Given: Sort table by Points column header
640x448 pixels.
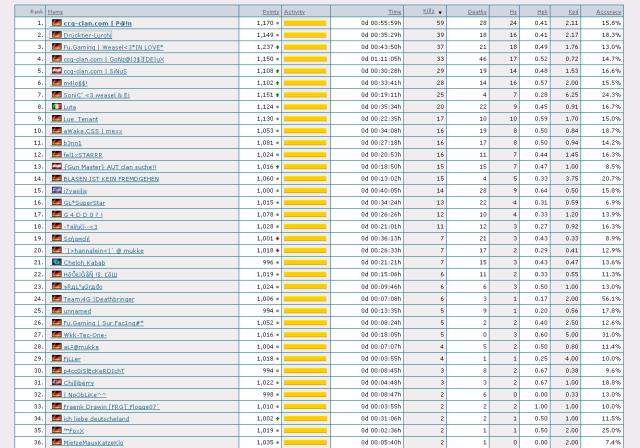Looking at the screenshot, I should (x=271, y=11).
